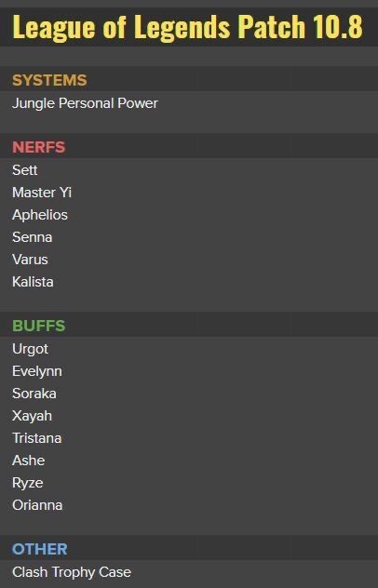378x588 pixels.
Task: Click the Orianna buff entry
Action: pyautogui.click(x=37, y=505)
